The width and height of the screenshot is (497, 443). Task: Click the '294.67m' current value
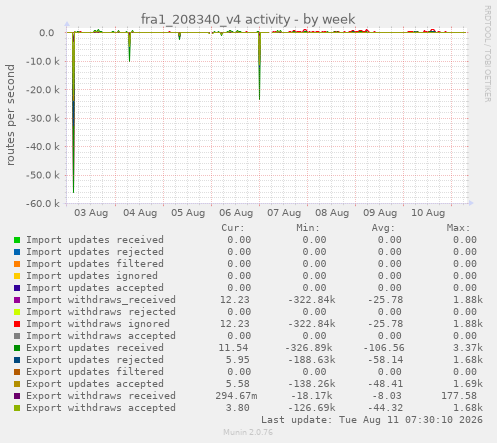click(x=236, y=396)
